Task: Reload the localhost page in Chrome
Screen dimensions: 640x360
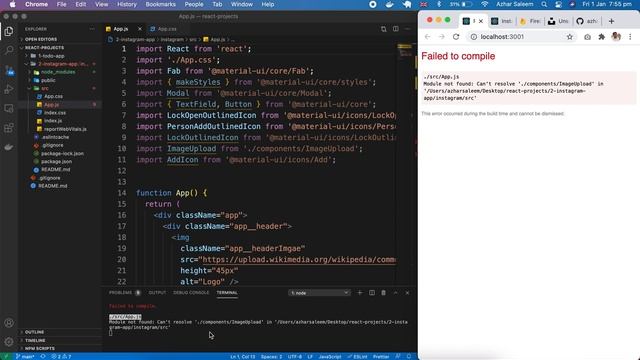Action: [456, 37]
